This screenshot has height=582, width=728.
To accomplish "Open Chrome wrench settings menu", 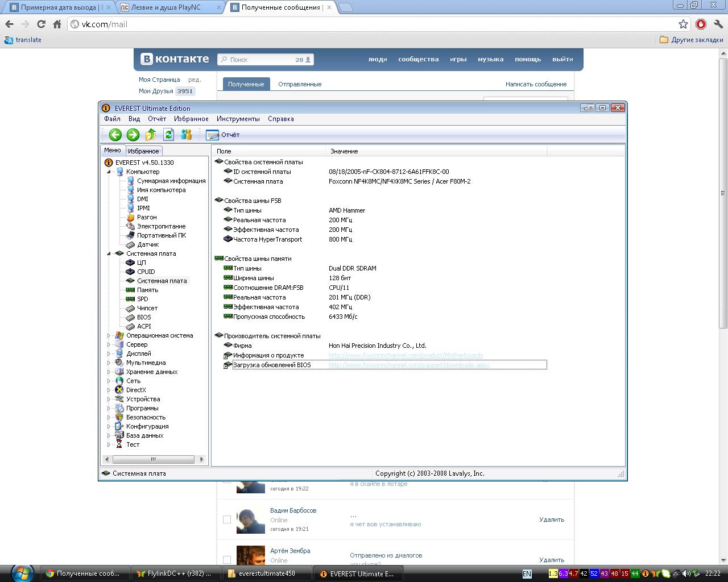I will (718, 24).
